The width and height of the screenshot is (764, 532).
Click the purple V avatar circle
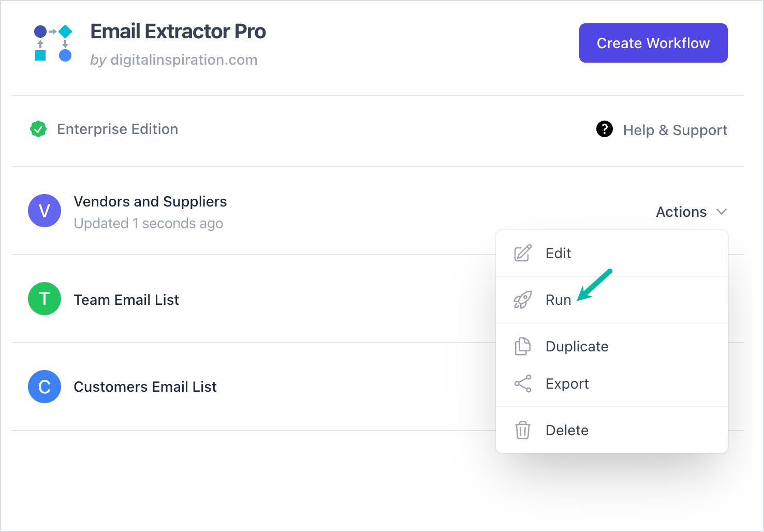[x=45, y=211]
